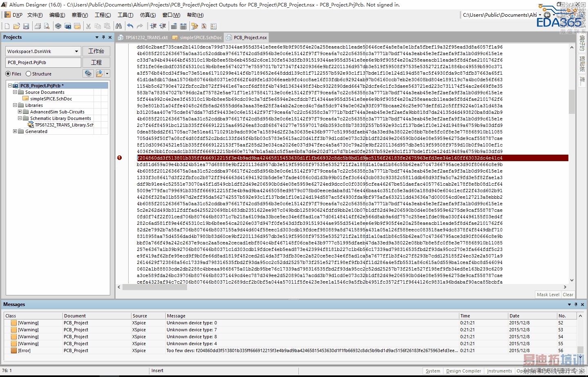Click the list document icon at toolbar end
This screenshot has height=377, width=588.
(214, 26)
